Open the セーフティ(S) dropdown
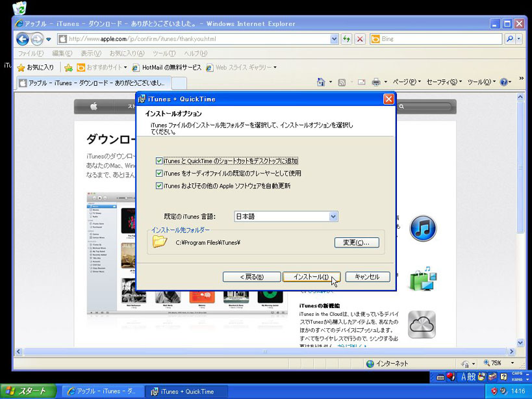 pyautogui.click(x=444, y=82)
